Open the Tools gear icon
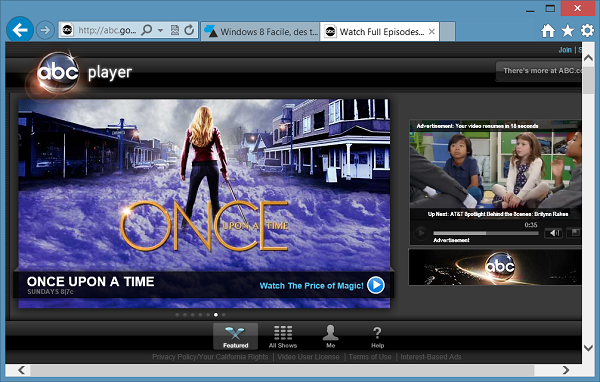 click(x=587, y=31)
